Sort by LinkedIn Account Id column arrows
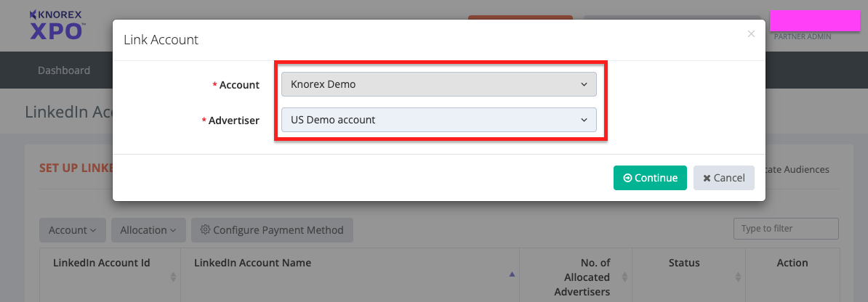Image resolution: width=868 pixels, height=302 pixels. [x=173, y=277]
